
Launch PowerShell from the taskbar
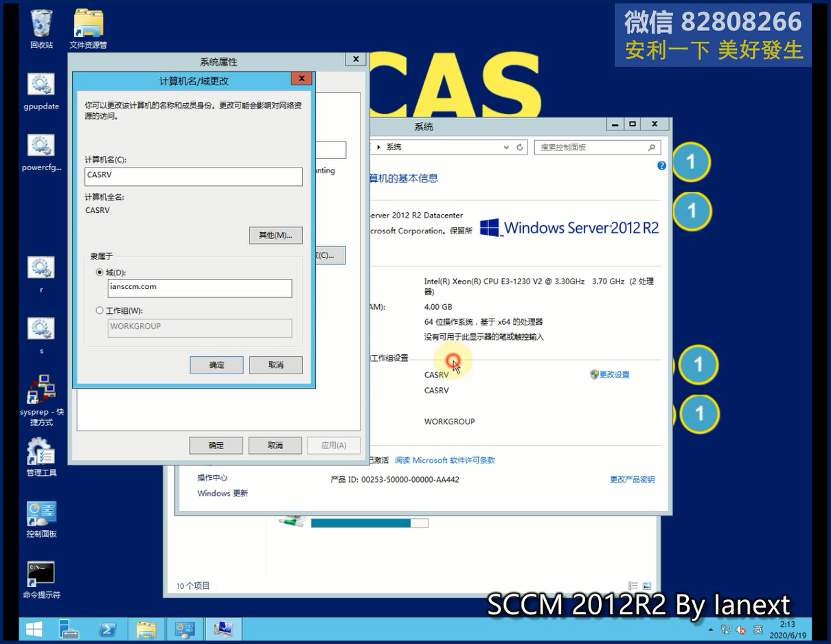tap(108, 629)
